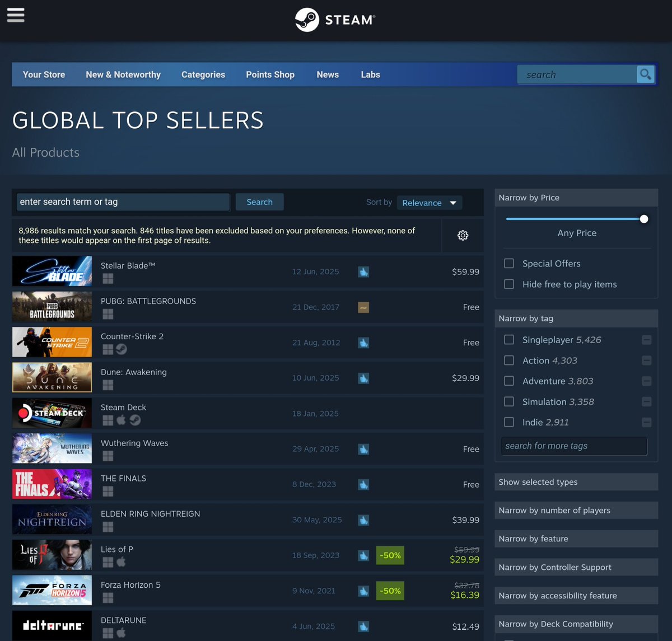Check Hide free to play items
The image size is (672, 641).
click(508, 284)
